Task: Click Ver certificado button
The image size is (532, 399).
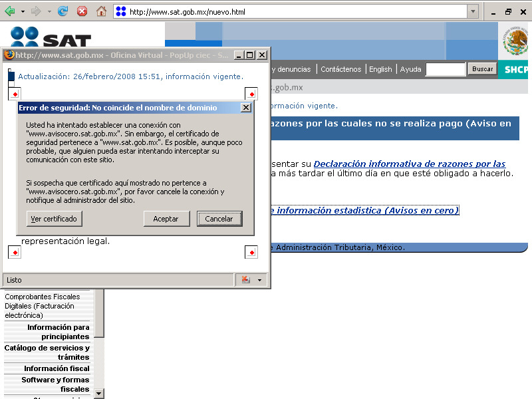Action: pyautogui.click(x=55, y=219)
